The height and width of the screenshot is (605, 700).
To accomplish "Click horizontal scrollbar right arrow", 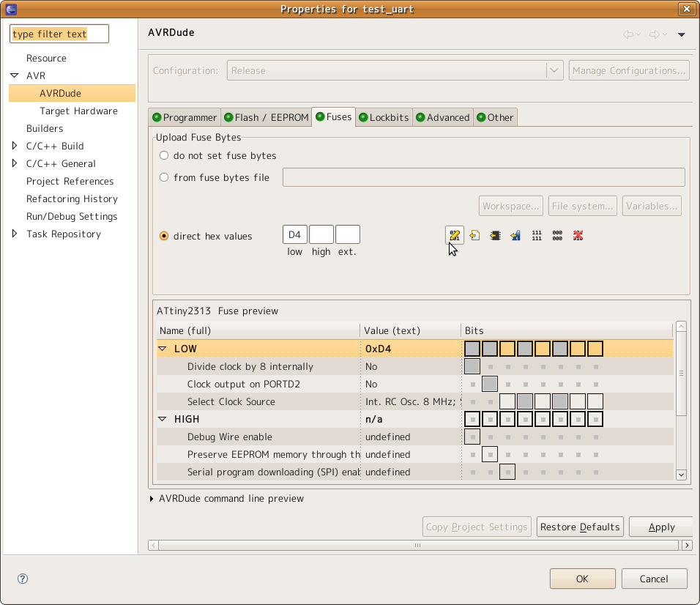I will point(687,545).
